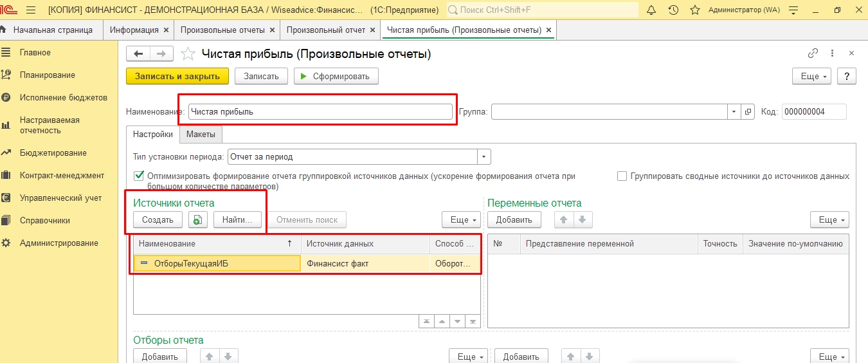Open the Информация tab
Screen dimensions: 868x363
pos(134,30)
